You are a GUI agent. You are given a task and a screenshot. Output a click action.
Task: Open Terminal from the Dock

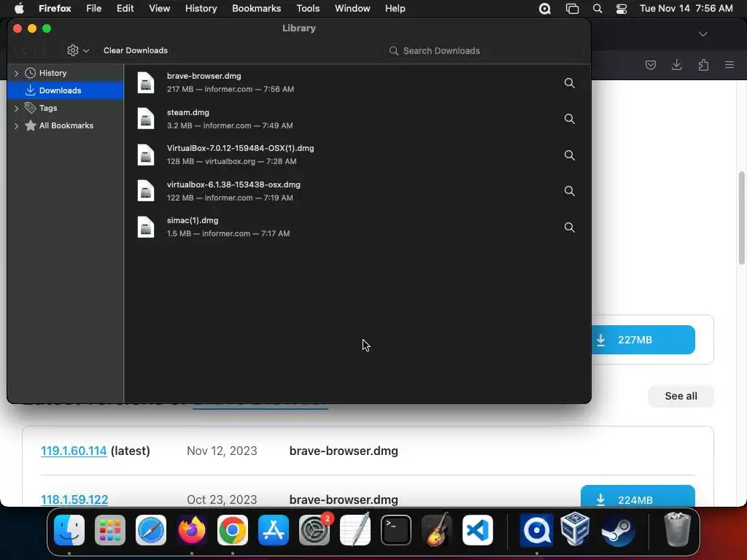[396, 529]
